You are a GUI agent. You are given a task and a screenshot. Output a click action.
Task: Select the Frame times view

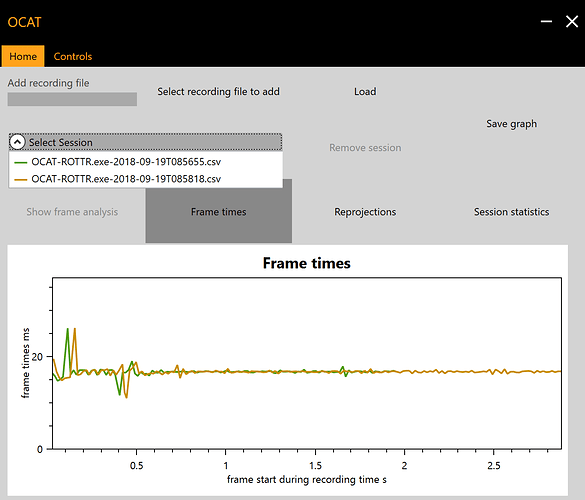[219, 212]
